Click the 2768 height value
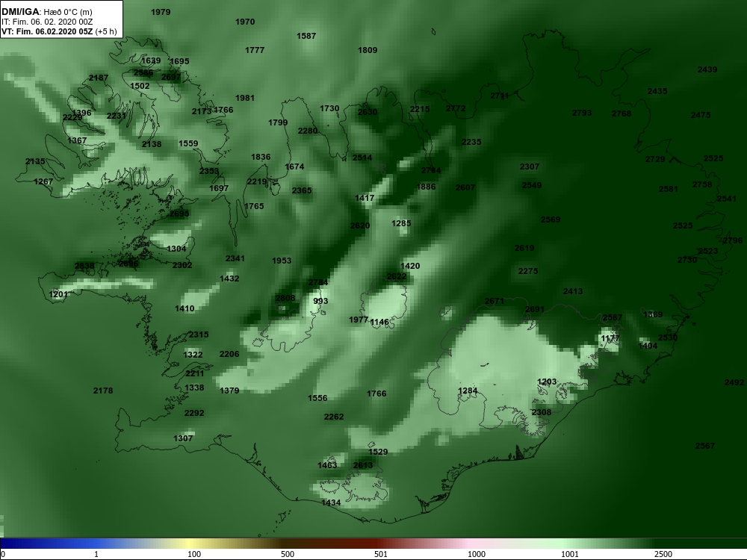 click(x=622, y=113)
